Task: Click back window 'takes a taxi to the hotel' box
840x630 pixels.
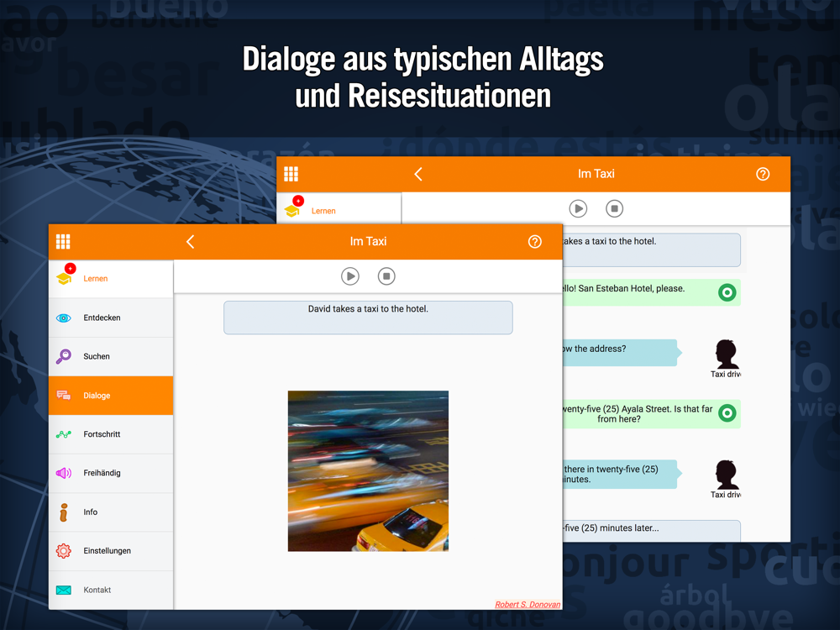Action: coord(652,250)
